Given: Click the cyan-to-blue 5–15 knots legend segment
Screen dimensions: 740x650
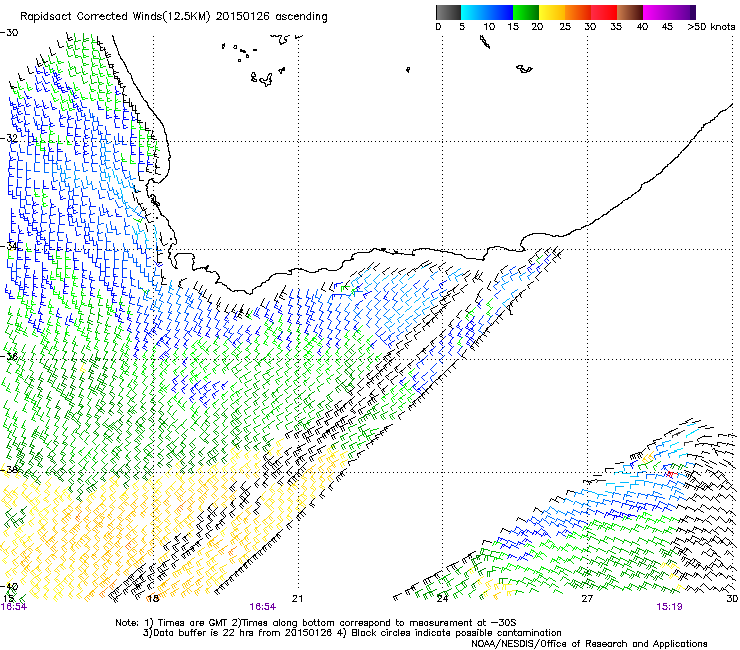Looking at the screenshot, I should tap(487, 12).
